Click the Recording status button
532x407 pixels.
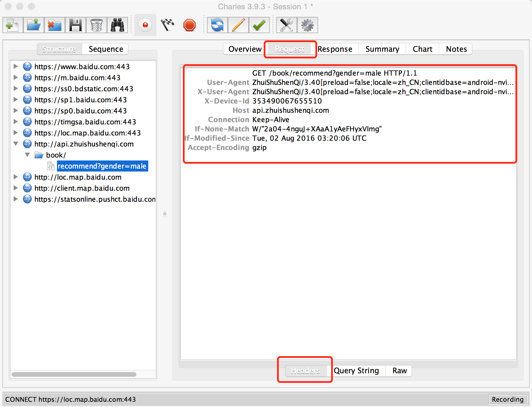(x=507, y=399)
